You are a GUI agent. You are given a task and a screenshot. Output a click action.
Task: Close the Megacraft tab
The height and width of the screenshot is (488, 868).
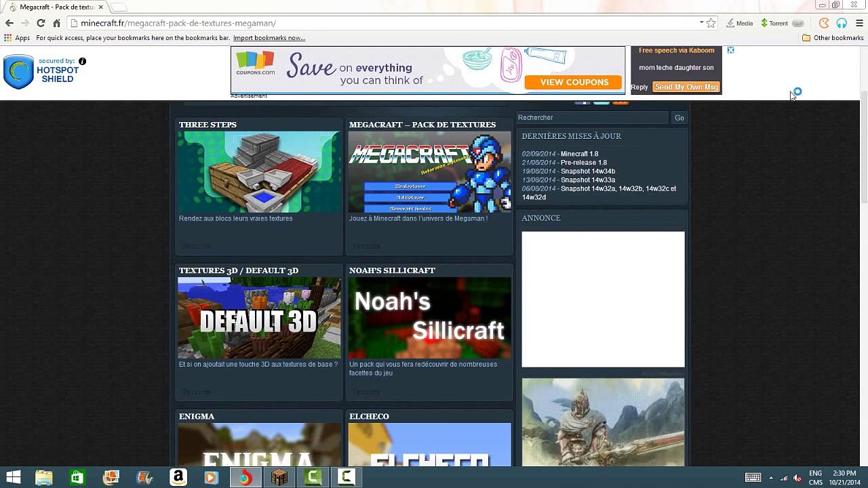click(101, 7)
